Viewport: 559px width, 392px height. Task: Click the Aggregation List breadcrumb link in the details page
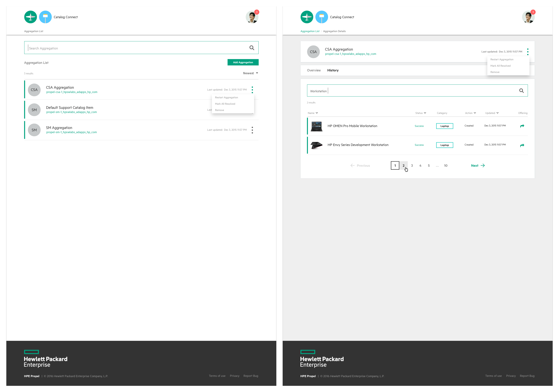310,31
